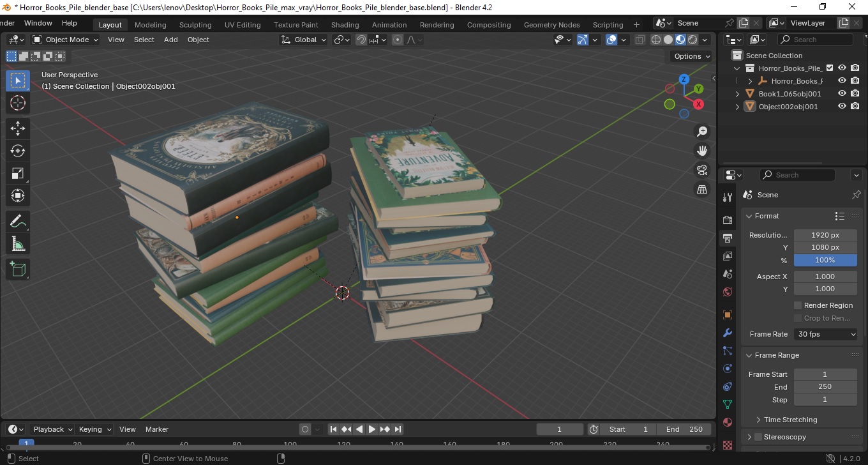Open the Frame Rate dropdown
Viewport: 868px width, 465px height.
click(x=825, y=334)
